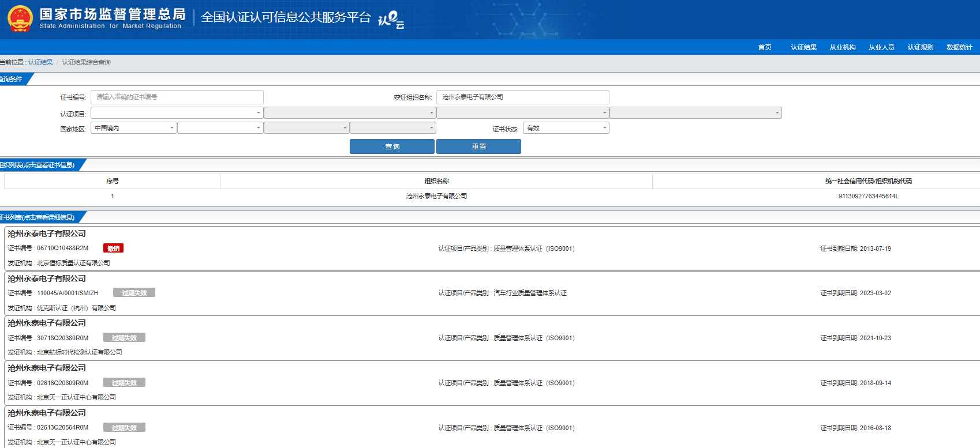Image resolution: width=980 pixels, height=448 pixels.
Task: Click 过期失效 badge for 02613Q20564R0M
Action: pyautogui.click(x=124, y=428)
